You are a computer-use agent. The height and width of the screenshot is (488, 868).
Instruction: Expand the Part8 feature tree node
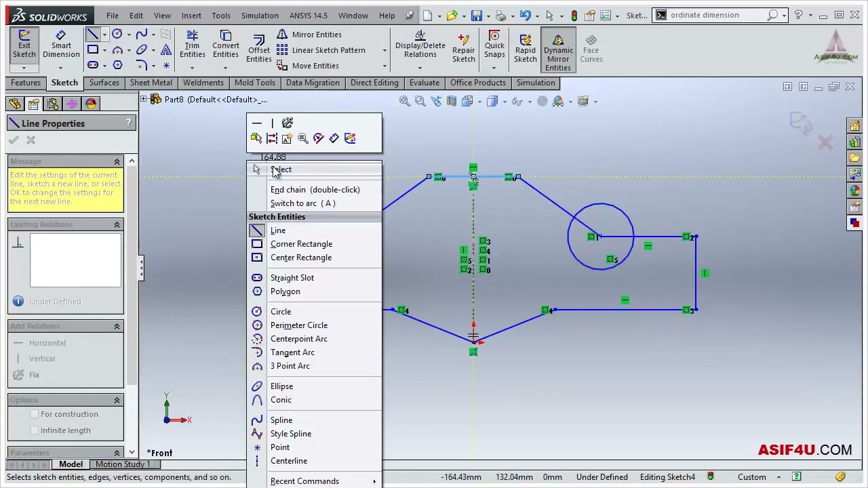144,100
